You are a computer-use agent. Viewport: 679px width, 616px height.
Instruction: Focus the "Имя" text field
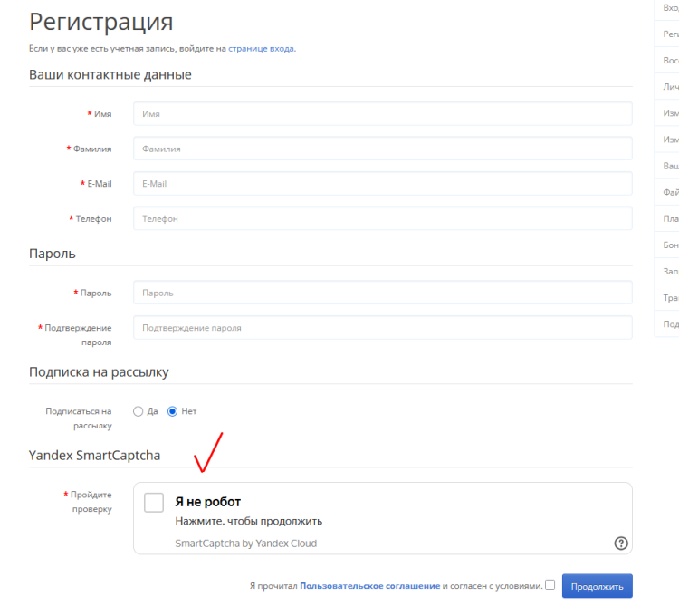point(382,114)
